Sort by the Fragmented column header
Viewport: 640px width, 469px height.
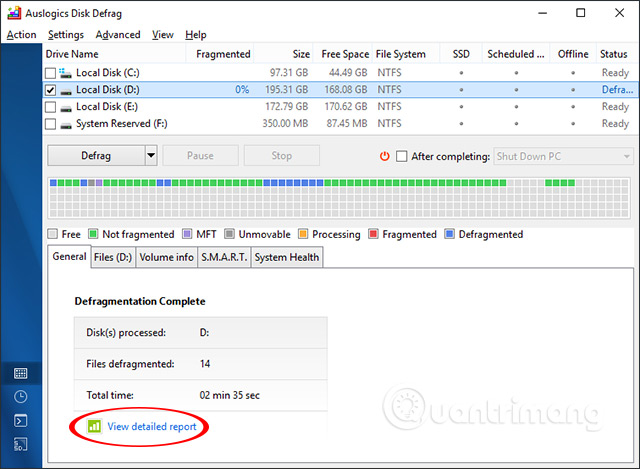tap(220, 54)
